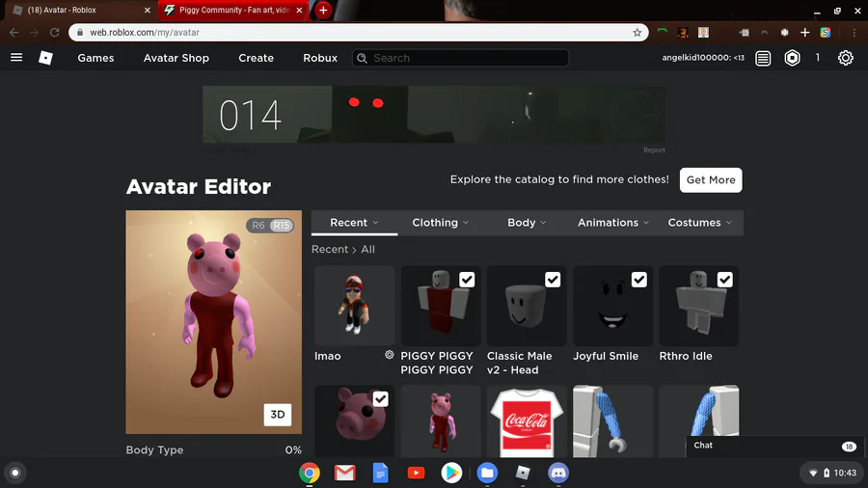
Task: Open the notifications feed icon
Action: (763, 58)
